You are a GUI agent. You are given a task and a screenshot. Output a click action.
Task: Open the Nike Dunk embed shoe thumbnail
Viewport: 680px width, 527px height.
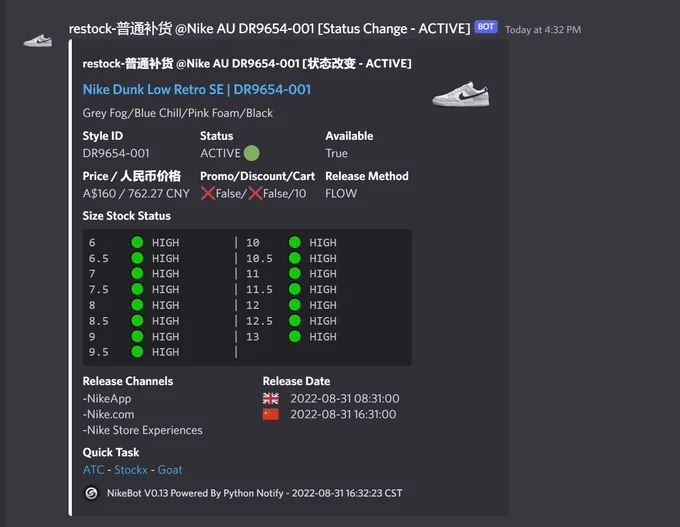461,94
